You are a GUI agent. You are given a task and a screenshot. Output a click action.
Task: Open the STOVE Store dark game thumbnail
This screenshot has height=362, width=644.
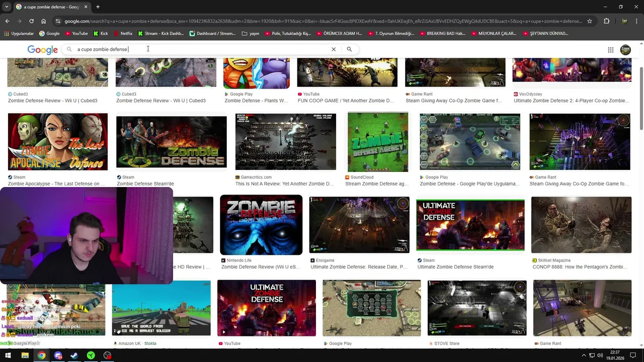coord(477,308)
